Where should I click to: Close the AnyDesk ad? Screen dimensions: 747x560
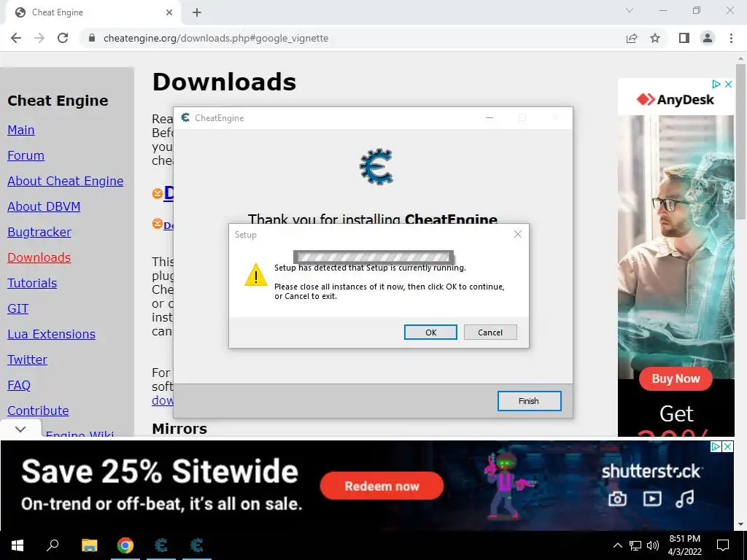[x=728, y=85]
